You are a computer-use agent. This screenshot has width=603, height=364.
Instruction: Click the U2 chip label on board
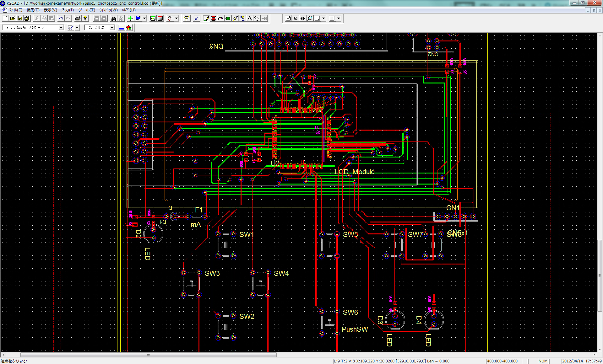[275, 163]
